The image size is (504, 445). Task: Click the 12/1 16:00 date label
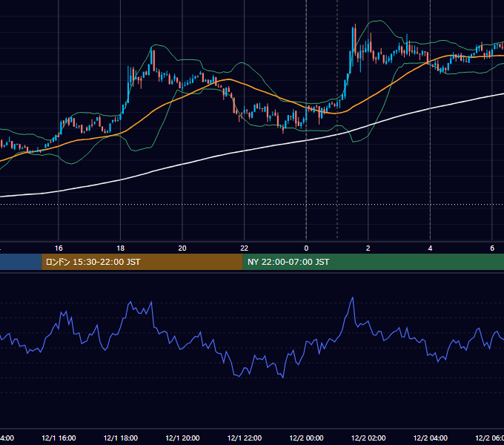(59, 438)
